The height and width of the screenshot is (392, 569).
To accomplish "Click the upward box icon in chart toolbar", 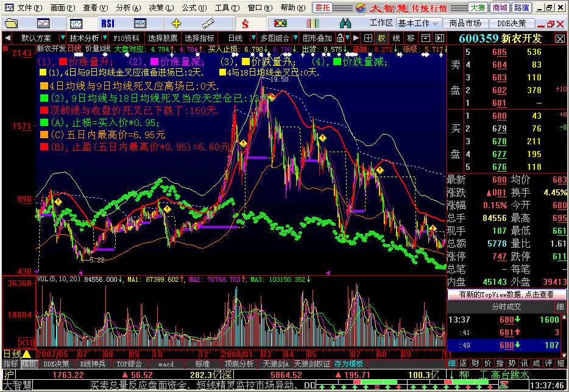I will (x=426, y=38).
